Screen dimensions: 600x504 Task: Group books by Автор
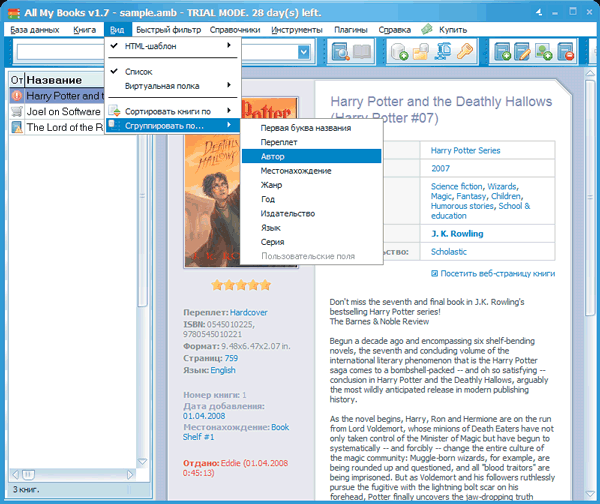click(x=273, y=157)
